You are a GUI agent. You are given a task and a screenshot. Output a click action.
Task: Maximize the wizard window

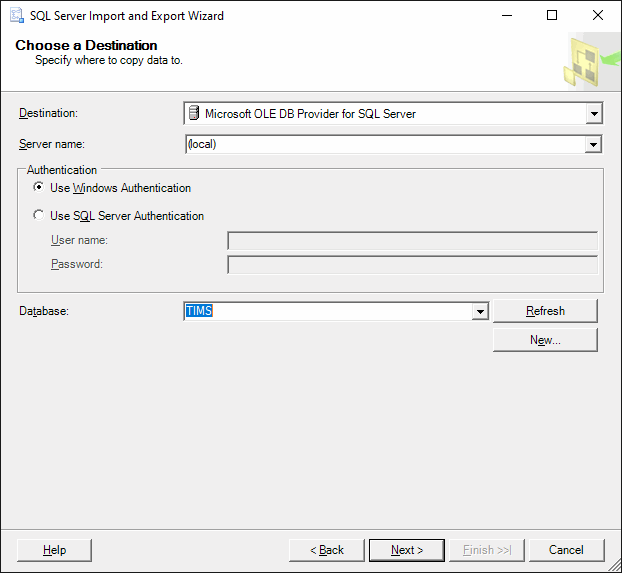click(552, 15)
